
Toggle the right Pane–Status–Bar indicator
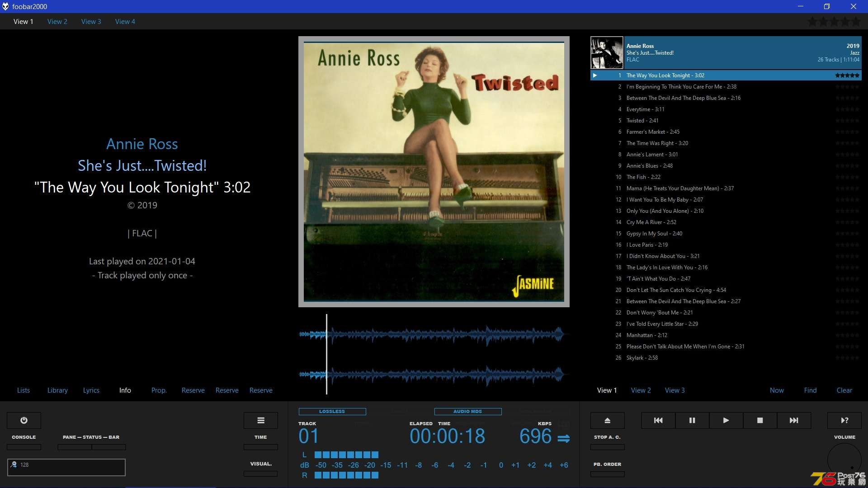(109, 447)
